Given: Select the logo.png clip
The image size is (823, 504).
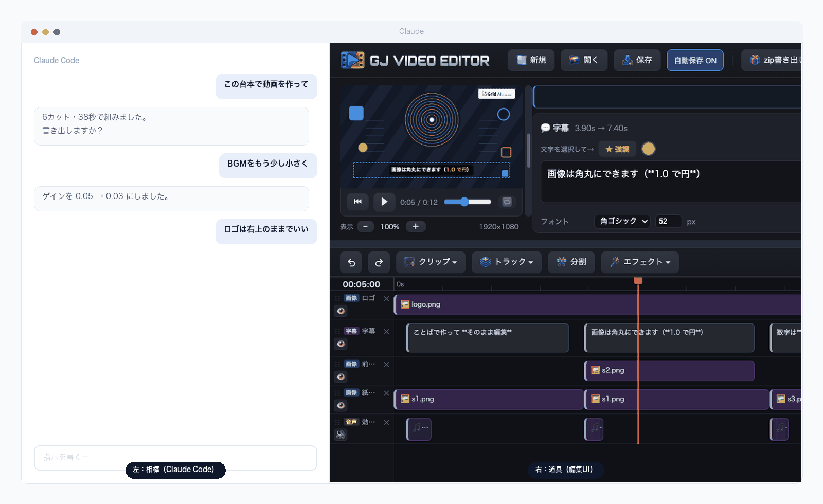Looking at the screenshot, I should click(x=598, y=304).
